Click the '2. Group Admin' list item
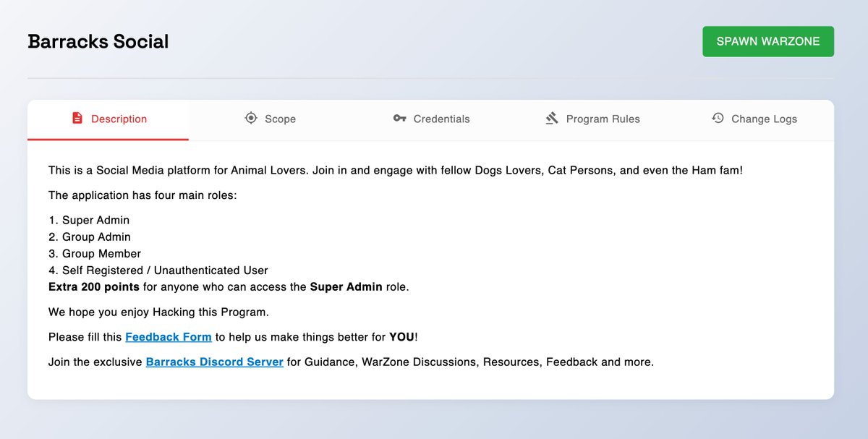Image resolution: width=868 pixels, height=439 pixels. pos(90,236)
